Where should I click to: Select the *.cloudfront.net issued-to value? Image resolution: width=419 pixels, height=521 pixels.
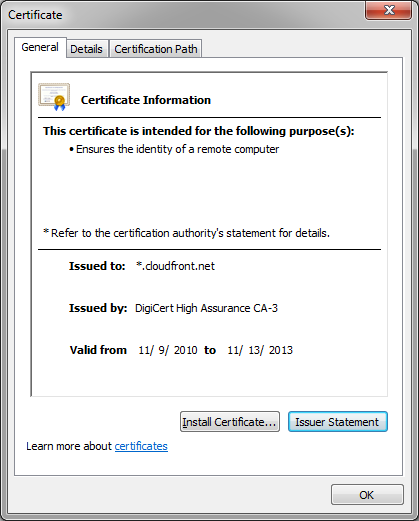(175, 266)
